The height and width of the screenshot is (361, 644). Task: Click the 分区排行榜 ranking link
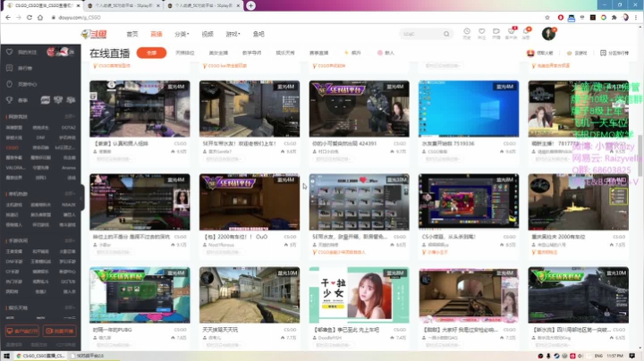point(614,53)
